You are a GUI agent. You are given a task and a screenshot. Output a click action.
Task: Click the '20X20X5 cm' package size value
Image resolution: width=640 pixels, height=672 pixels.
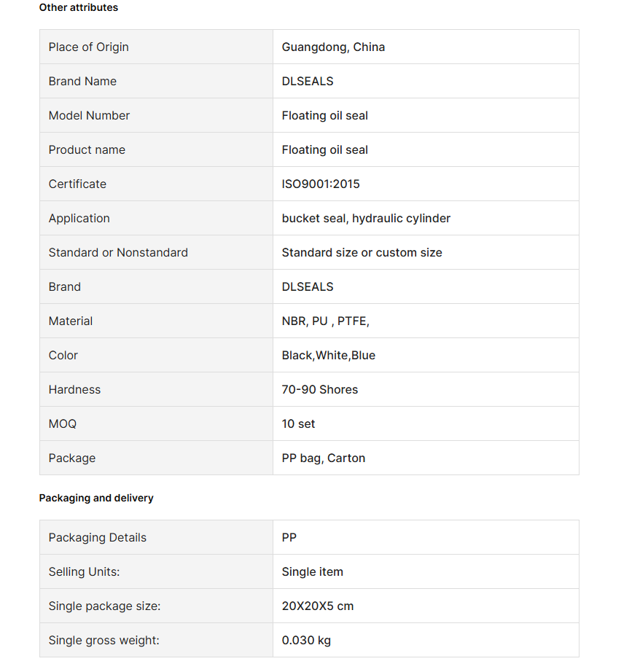click(317, 606)
